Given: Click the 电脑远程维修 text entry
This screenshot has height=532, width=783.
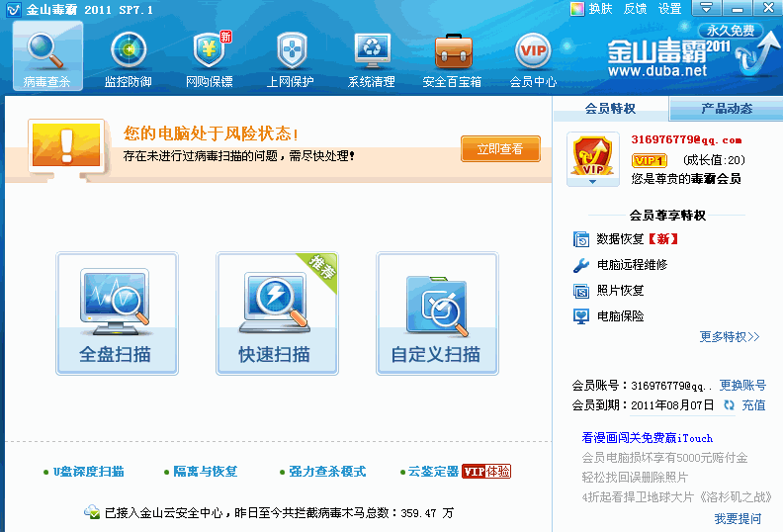Looking at the screenshot, I should [x=632, y=265].
